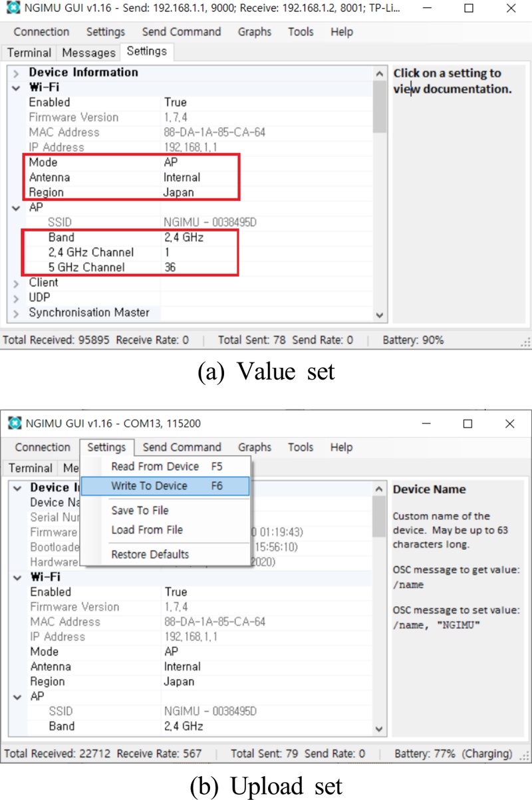Expand Synchronisation Master in top window
The height and width of the screenshot is (800, 532).
tap(16, 313)
